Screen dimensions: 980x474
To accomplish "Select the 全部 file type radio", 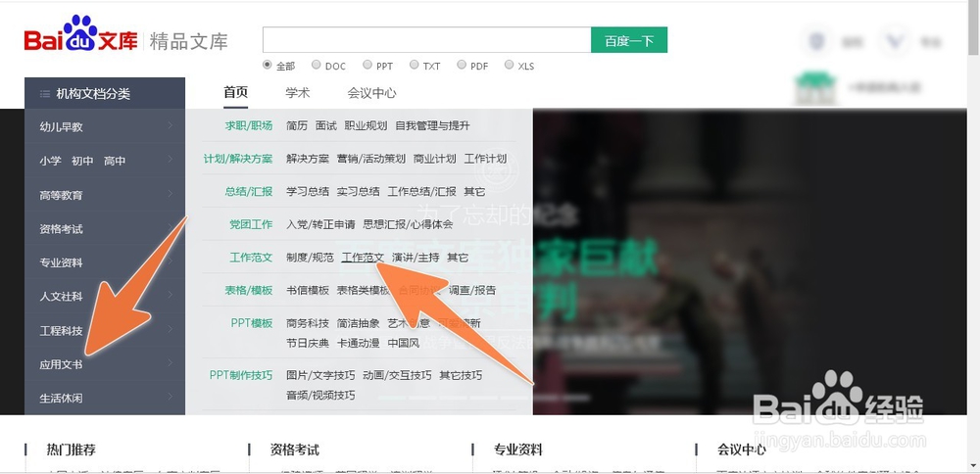I will pyautogui.click(x=268, y=65).
